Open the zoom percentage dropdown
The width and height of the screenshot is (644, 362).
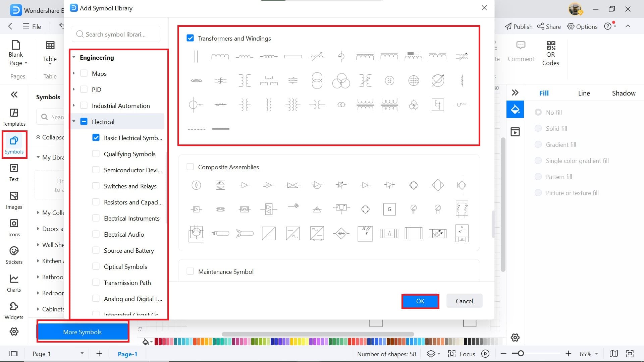click(x=596, y=354)
